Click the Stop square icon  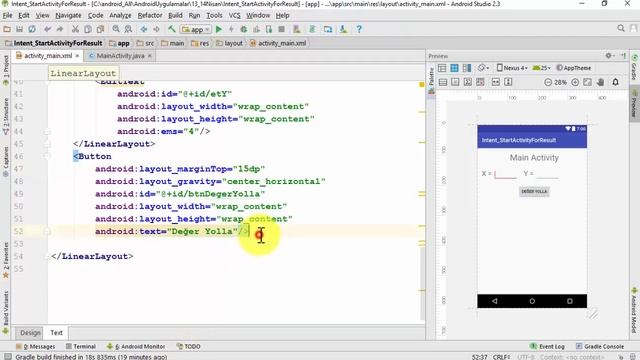click(281, 29)
